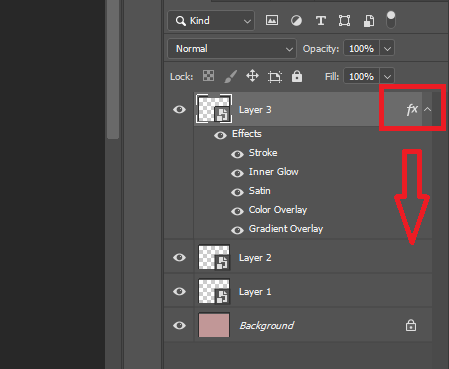
Task: Select the Layer 1 thumbnail
Action: (214, 291)
